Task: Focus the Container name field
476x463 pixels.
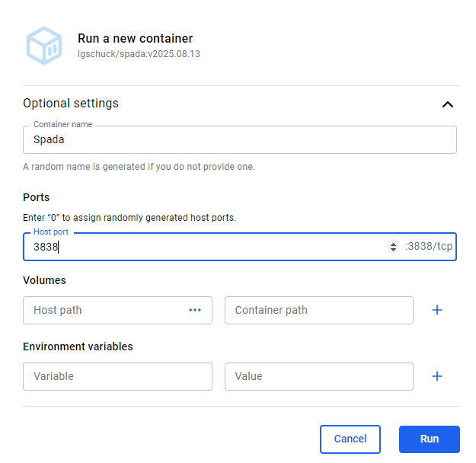Action: click(239, 140)
